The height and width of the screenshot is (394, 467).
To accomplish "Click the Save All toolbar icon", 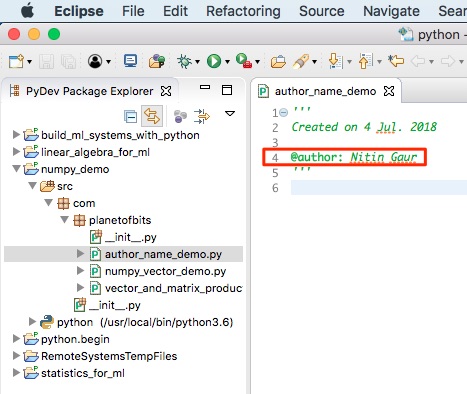I will pos(69,62).
